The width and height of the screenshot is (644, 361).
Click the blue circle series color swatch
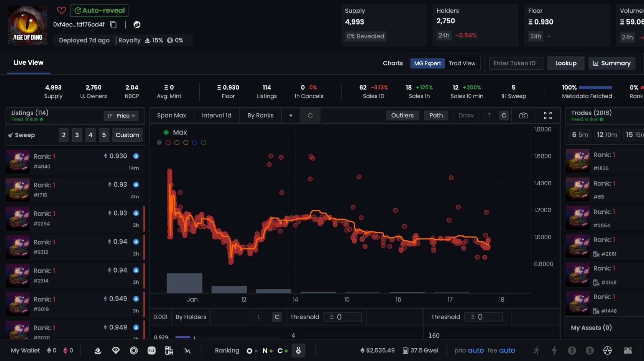pyautogui.click(x=195, y=143)
